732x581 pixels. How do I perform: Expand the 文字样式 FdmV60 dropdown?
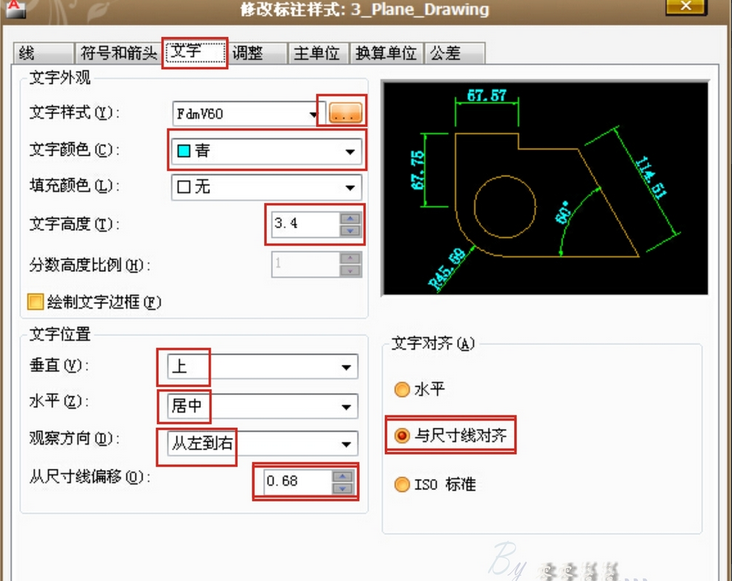click(x=312, y=114)
